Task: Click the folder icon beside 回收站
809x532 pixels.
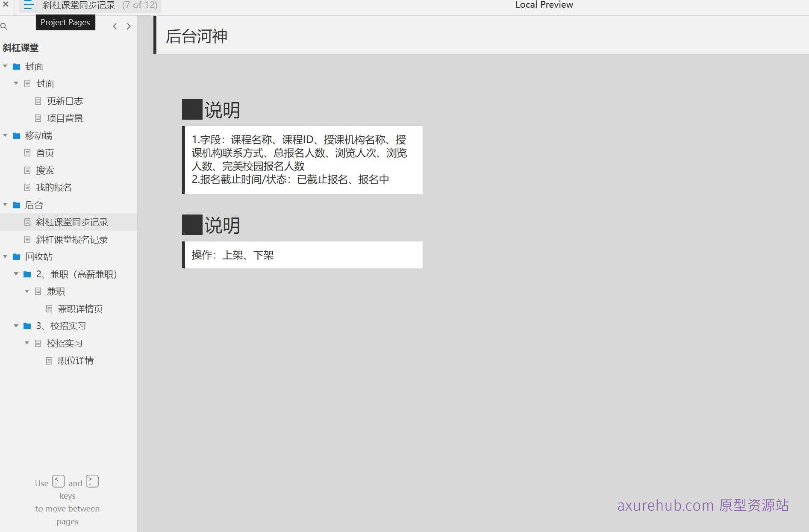Action: (x=16, y=256)
